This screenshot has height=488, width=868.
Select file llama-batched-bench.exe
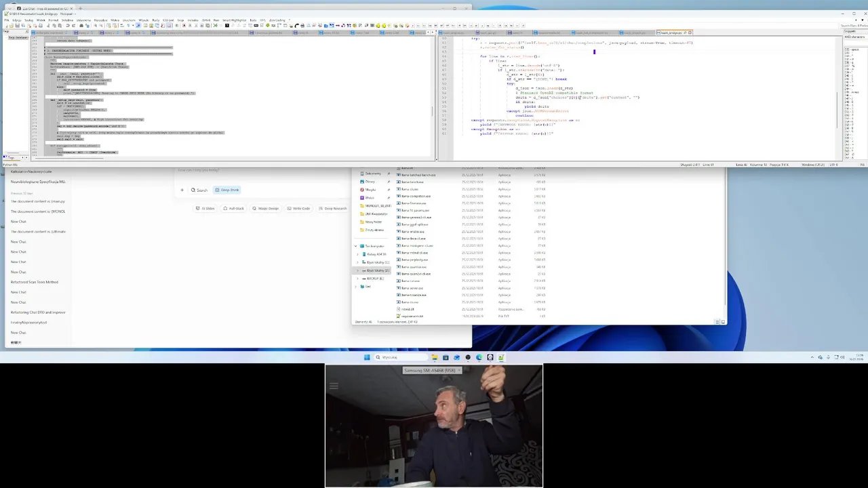(416, 175)
